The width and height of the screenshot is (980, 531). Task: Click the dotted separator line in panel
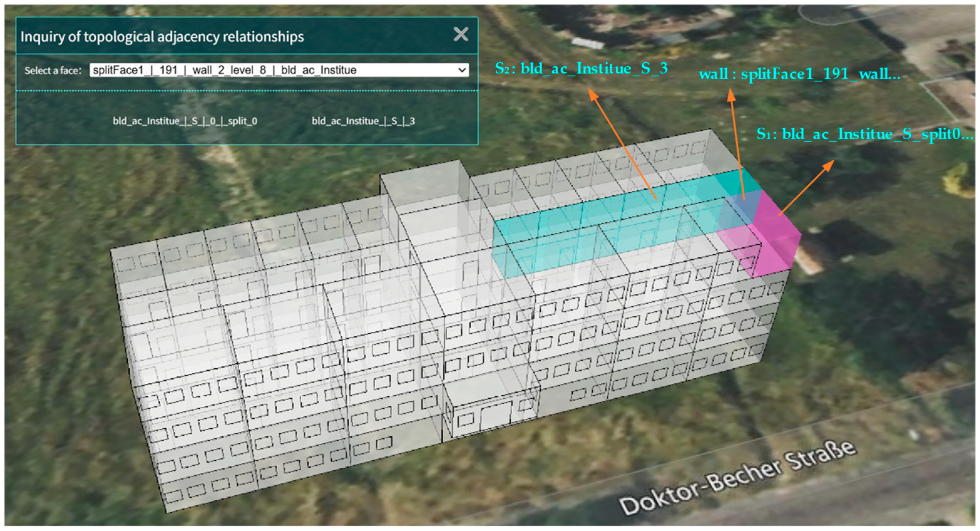(x=247, y=91)
